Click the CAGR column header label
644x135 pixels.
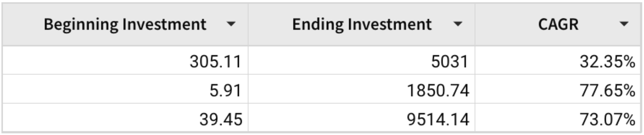click(x=558, y=24)
